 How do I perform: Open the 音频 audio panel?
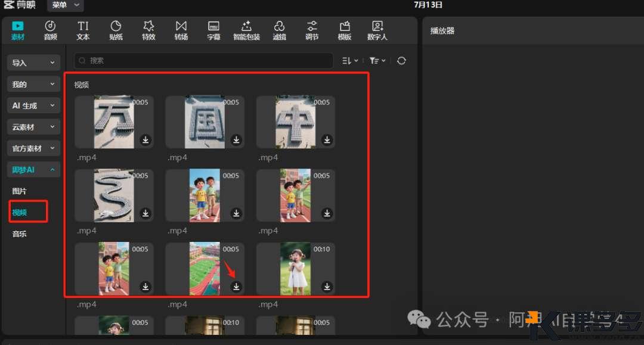coord(50,30)
